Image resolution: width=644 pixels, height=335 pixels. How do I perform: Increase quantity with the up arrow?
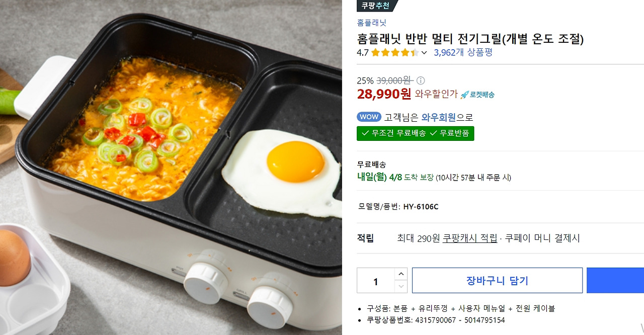[401, 275]
